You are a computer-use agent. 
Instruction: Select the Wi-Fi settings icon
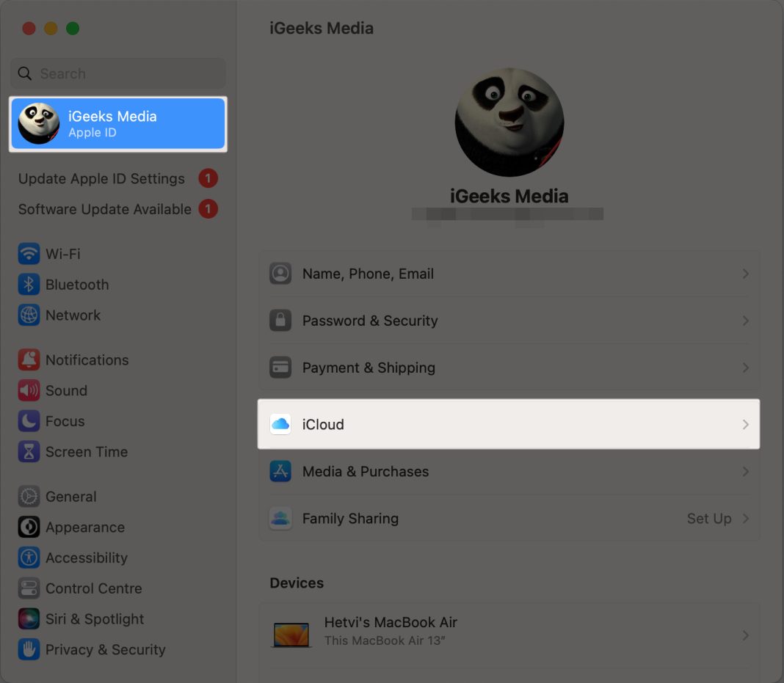28,253
